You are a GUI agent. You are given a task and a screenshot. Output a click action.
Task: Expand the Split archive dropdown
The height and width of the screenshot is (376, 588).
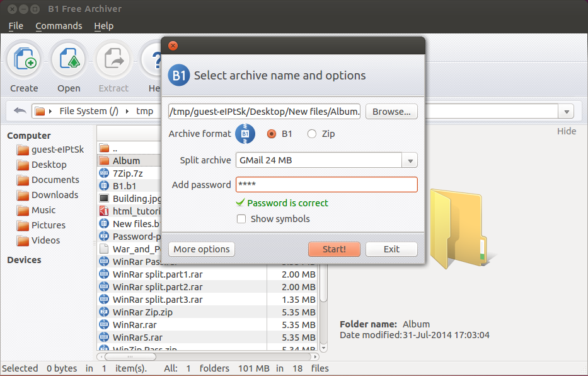[x=410, y=161]
